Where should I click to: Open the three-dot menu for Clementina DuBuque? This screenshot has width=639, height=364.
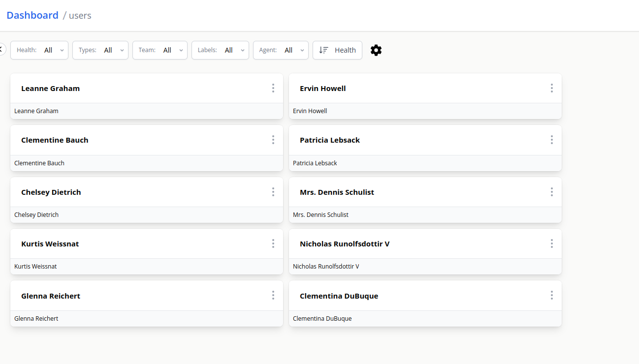(x=552, y=296)
